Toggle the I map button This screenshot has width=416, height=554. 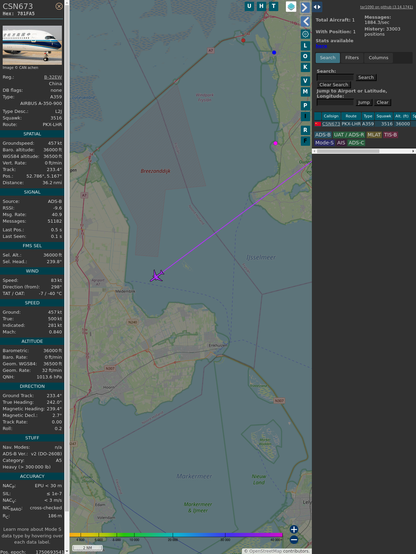pyautogui.click(x=305, y=116)
